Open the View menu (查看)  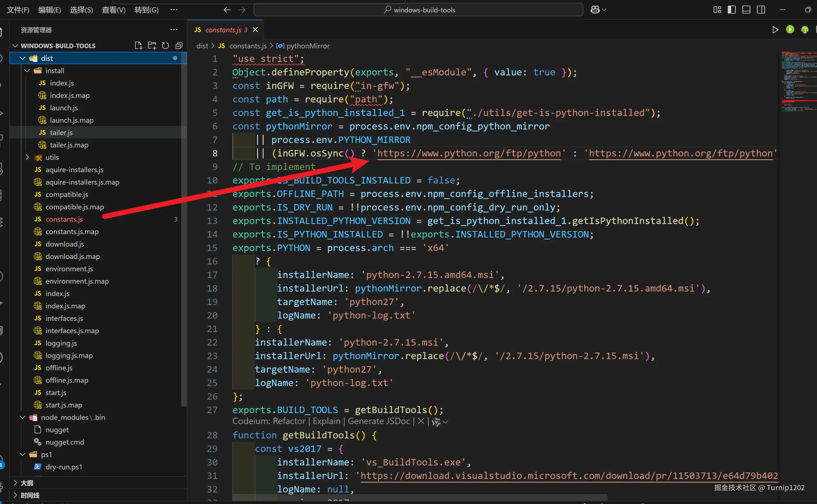pos(114,10)
